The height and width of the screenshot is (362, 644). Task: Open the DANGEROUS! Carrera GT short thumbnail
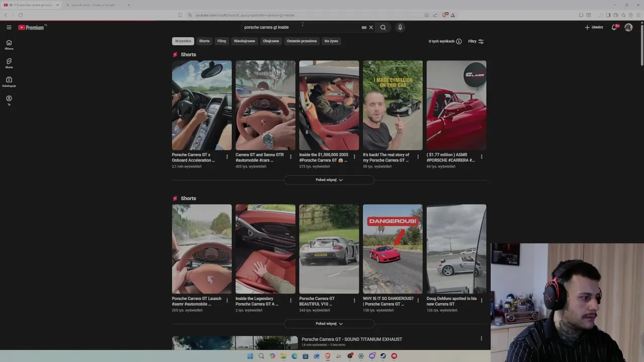click(392, 249)
